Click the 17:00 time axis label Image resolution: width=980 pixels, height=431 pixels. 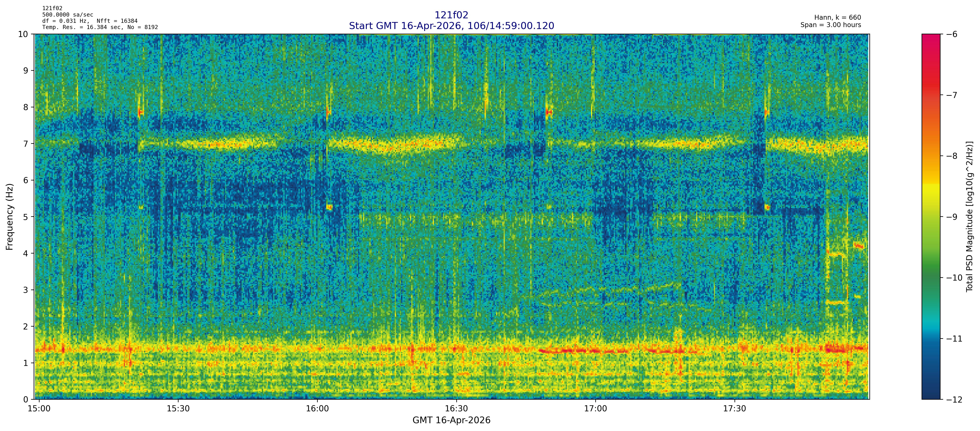click(595, 409)
